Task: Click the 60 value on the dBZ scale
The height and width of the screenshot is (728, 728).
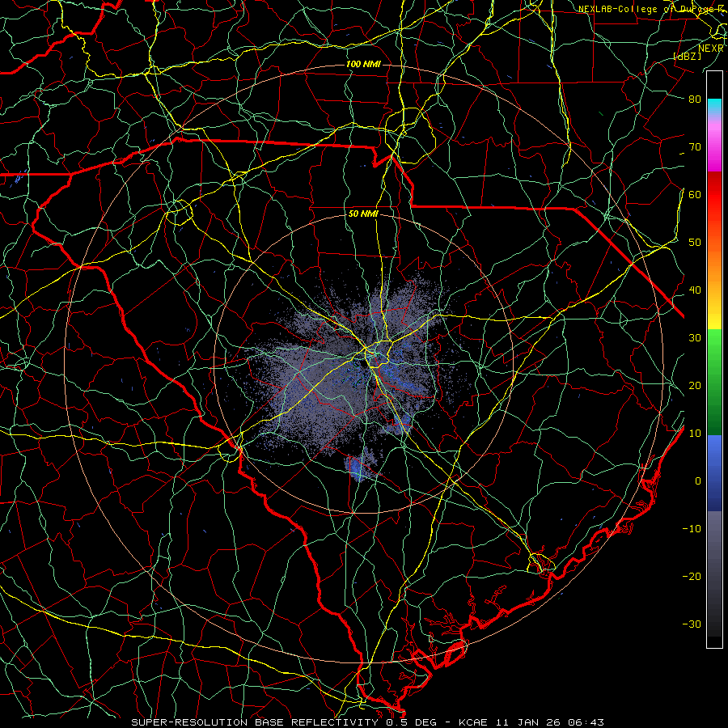Action: click(695, 194)
